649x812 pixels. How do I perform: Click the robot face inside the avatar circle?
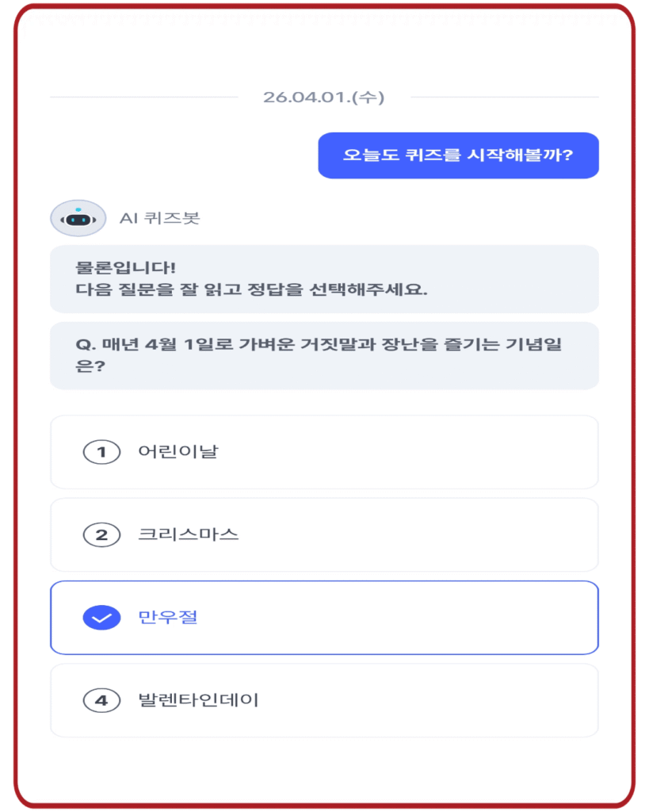pos(78,219)
